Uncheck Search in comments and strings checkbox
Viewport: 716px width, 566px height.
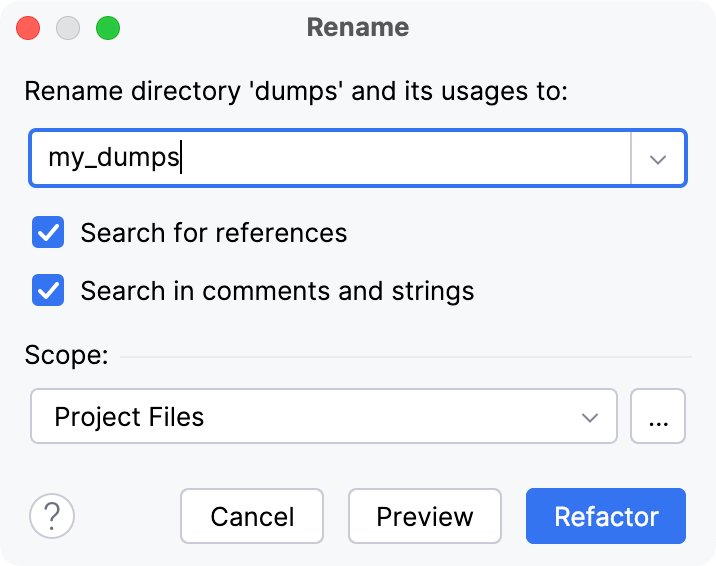tap(49, 291)
